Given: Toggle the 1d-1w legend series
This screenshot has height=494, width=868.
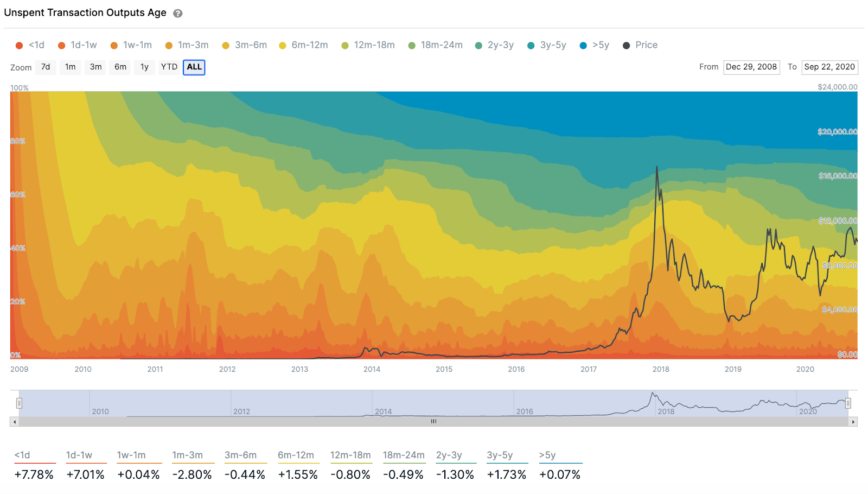Looking at the screenshot, I should [x=78, y=45].
